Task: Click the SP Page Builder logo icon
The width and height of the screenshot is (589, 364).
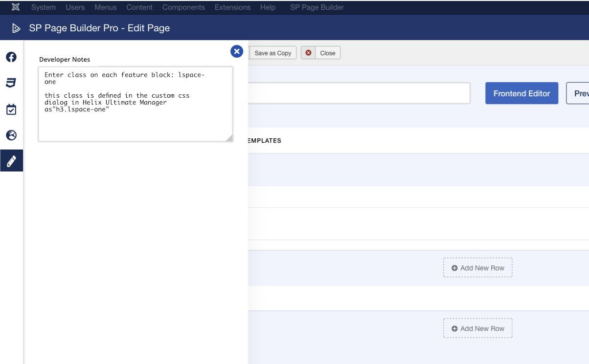Action: 17,28
